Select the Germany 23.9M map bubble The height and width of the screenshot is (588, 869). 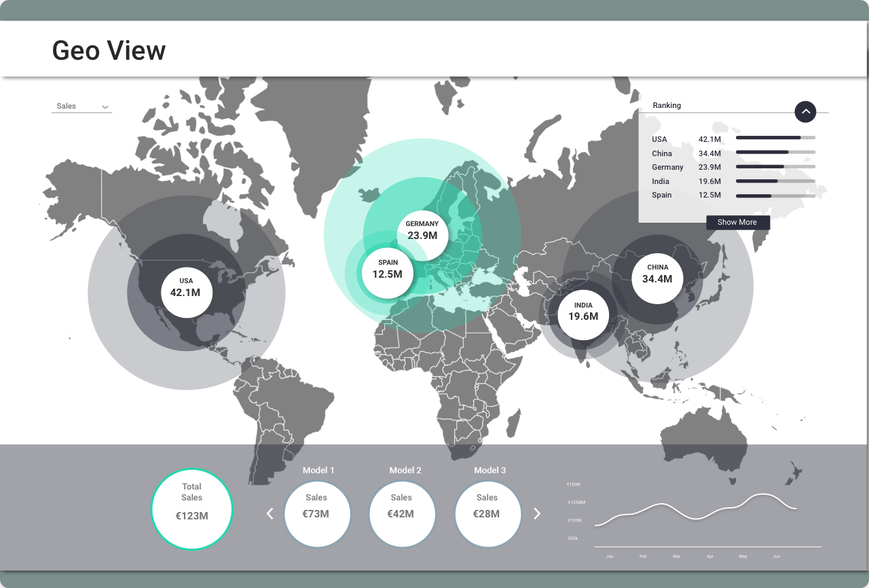point(422,230)
